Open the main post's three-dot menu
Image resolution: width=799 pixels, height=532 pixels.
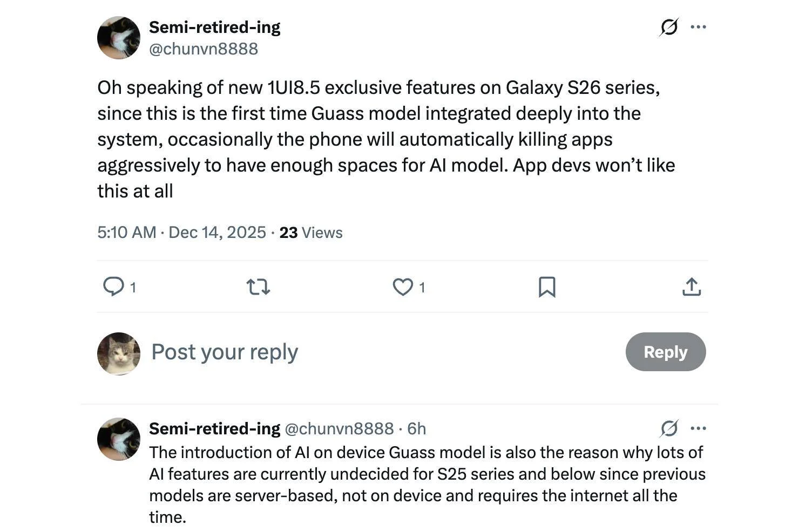click(699, 27)
